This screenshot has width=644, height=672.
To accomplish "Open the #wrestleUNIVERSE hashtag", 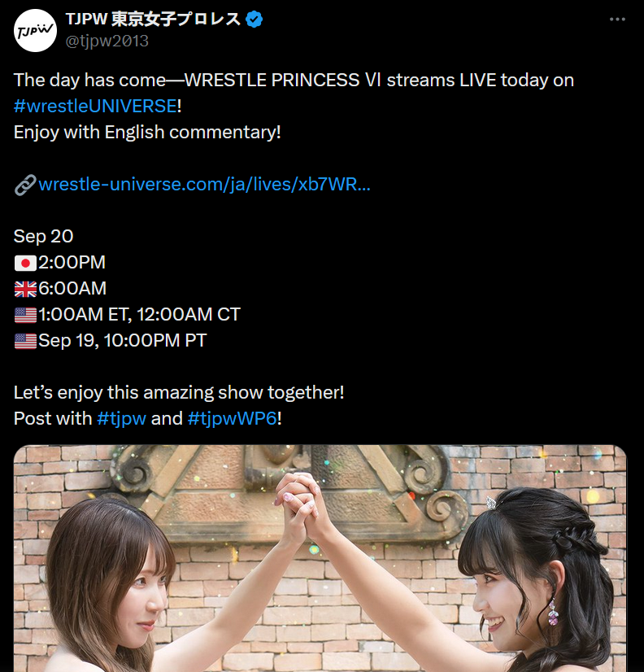I will click(95, 106).
